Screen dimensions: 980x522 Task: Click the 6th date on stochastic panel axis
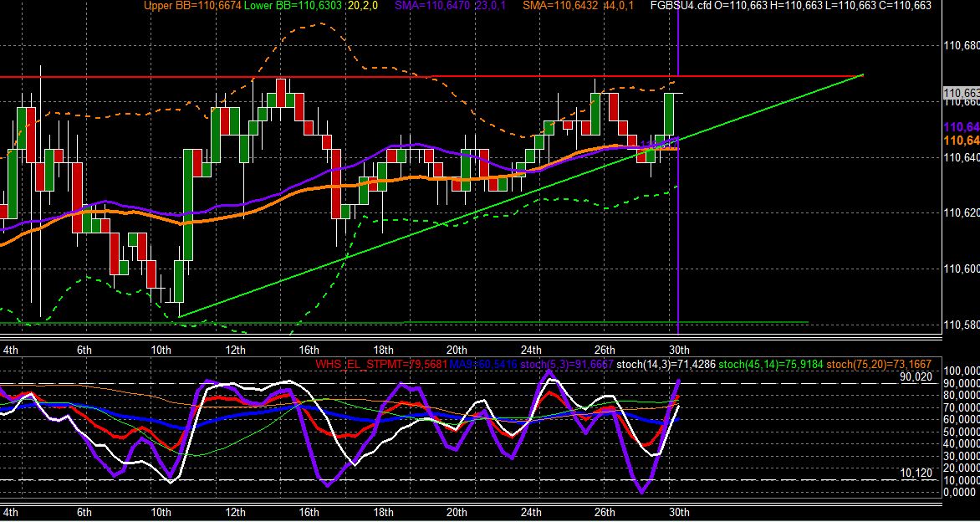(84, 513)
